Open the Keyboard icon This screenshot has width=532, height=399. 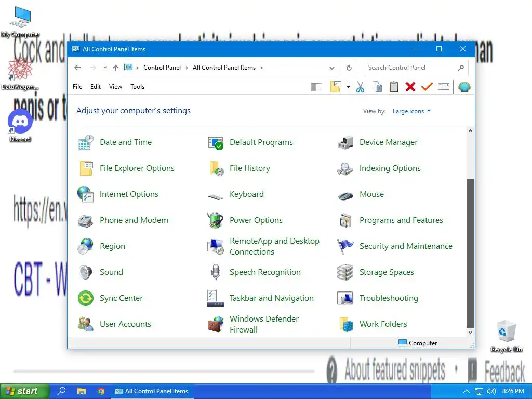[x=216, y=196]
